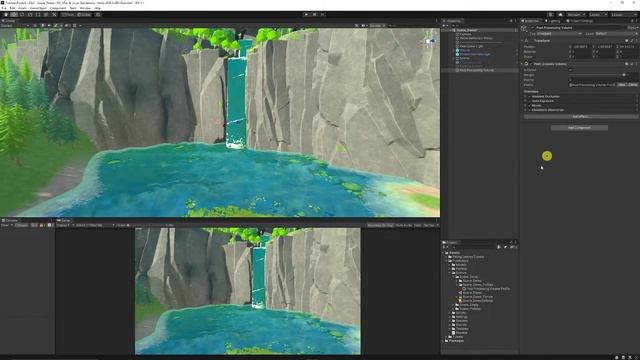
Task: Toggle Pivot/Center handle position button
Action: 68,15
